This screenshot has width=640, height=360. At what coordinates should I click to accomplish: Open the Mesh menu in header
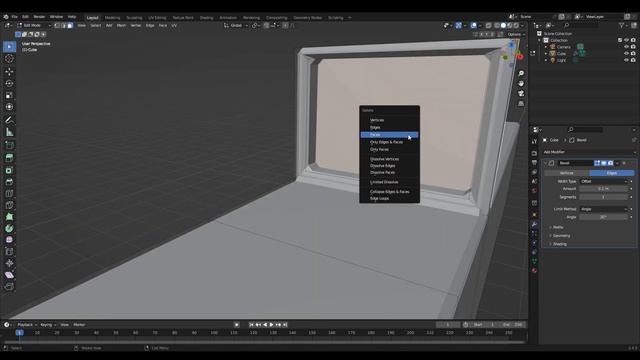(121, 25)
